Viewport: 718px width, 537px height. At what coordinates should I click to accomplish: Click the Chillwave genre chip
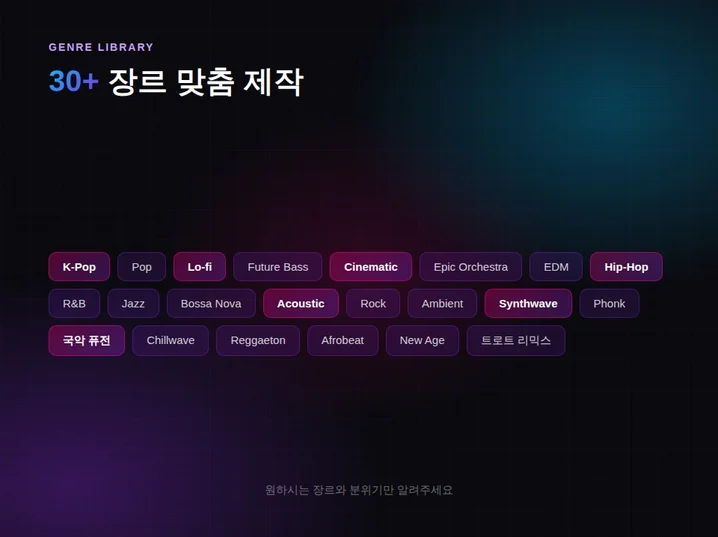[170, 341]
